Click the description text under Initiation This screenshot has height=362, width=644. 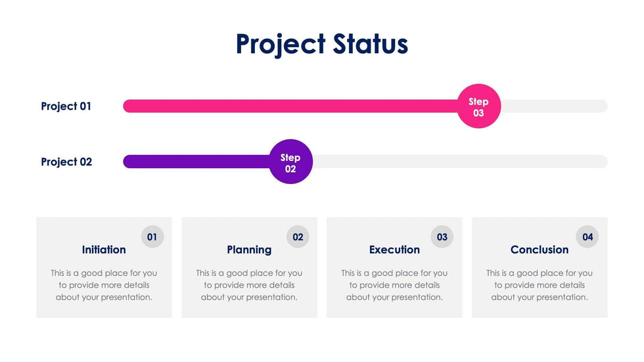104,285
